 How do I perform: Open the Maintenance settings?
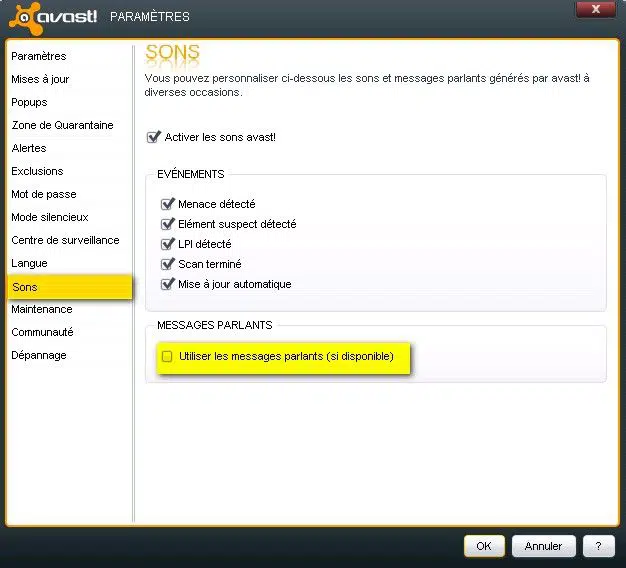pos(42,309)
